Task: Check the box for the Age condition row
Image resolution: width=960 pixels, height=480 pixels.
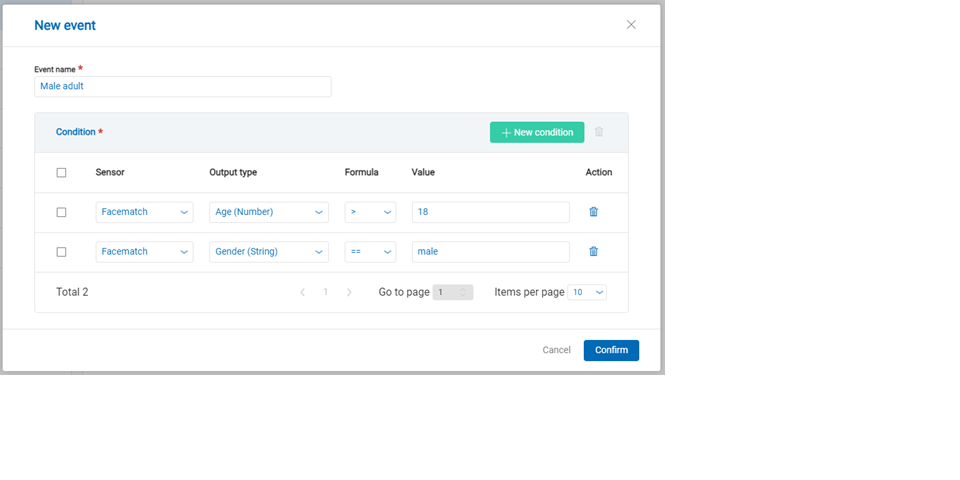Action: click(61, 212)
